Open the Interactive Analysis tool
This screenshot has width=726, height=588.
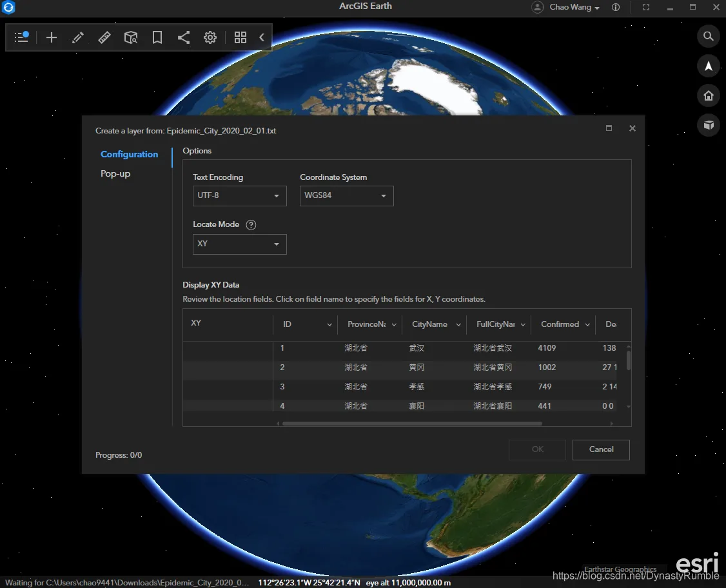131,37
